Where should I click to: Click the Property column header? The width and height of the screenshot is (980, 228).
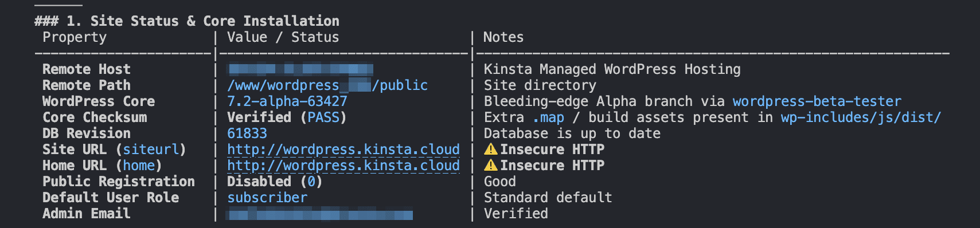point(75,37)
